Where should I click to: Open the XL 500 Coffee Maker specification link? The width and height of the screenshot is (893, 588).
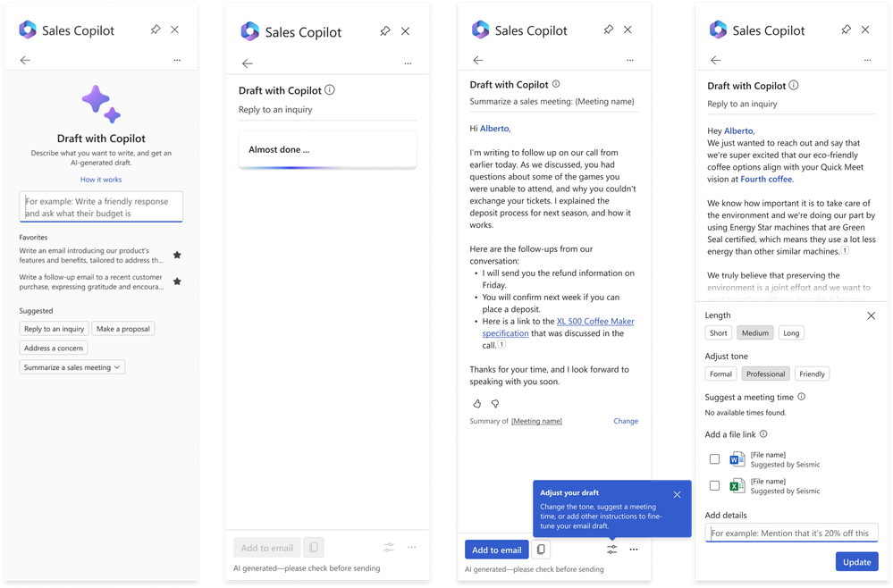[558, 327]
